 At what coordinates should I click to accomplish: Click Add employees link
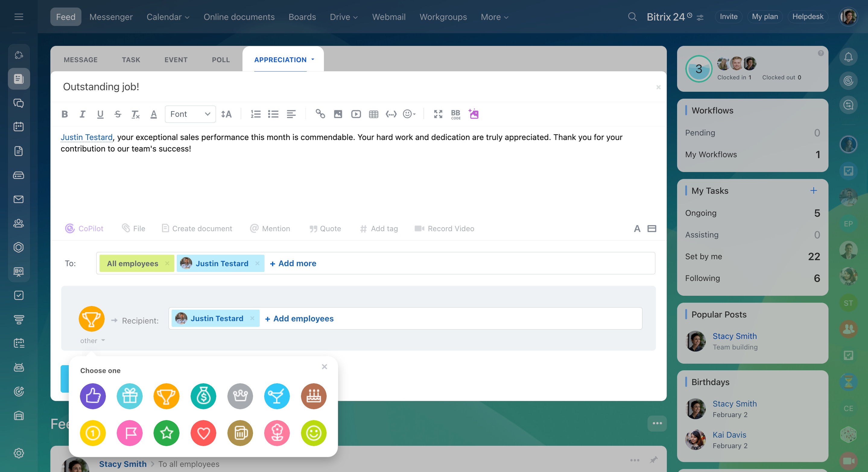coord(299,319)
